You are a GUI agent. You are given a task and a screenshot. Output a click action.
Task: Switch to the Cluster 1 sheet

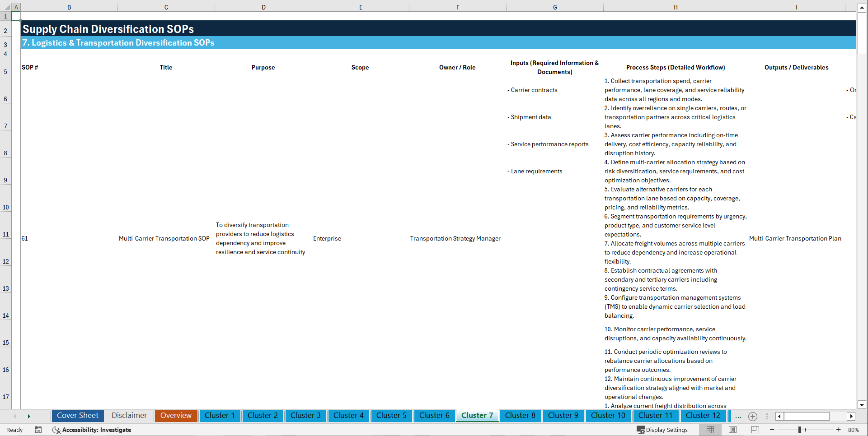[x=220, y=416]
